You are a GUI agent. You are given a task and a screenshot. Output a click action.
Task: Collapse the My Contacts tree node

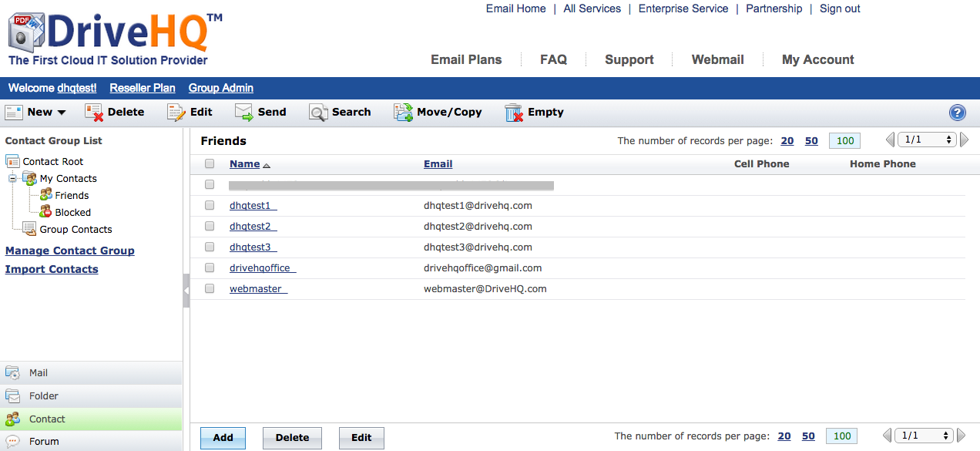(x=13, y=179)
